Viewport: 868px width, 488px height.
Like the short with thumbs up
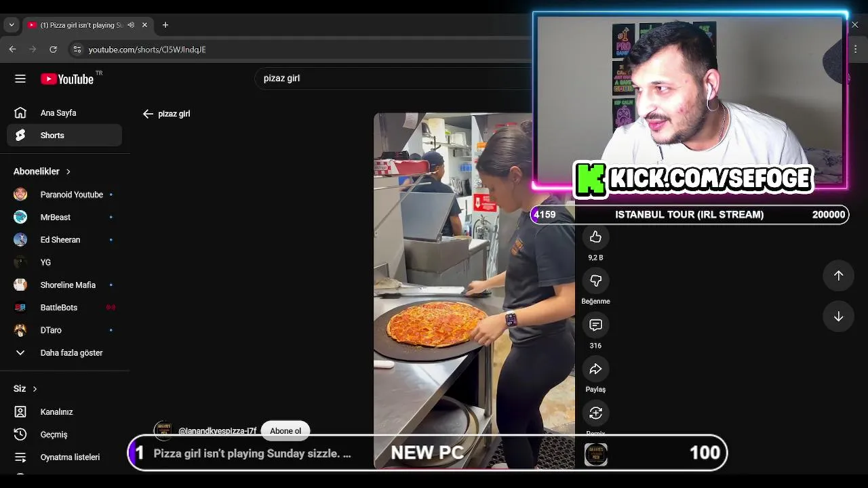coord(595,237)
